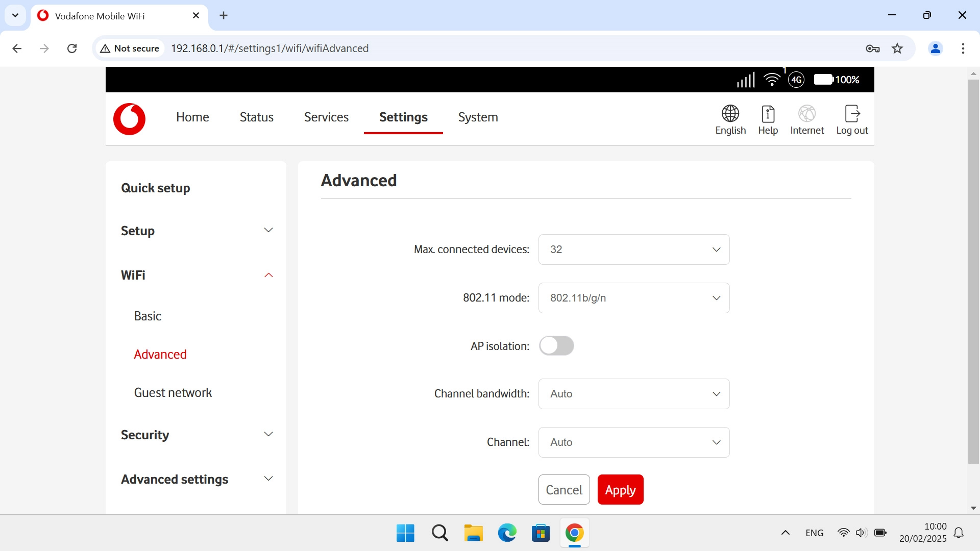Open the notifications bell in system tray

(x=959, y=532)
